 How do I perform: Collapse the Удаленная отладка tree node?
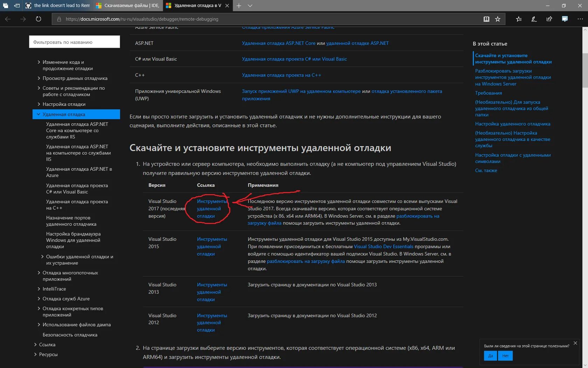pyautogui.click(x=38, y=114)
